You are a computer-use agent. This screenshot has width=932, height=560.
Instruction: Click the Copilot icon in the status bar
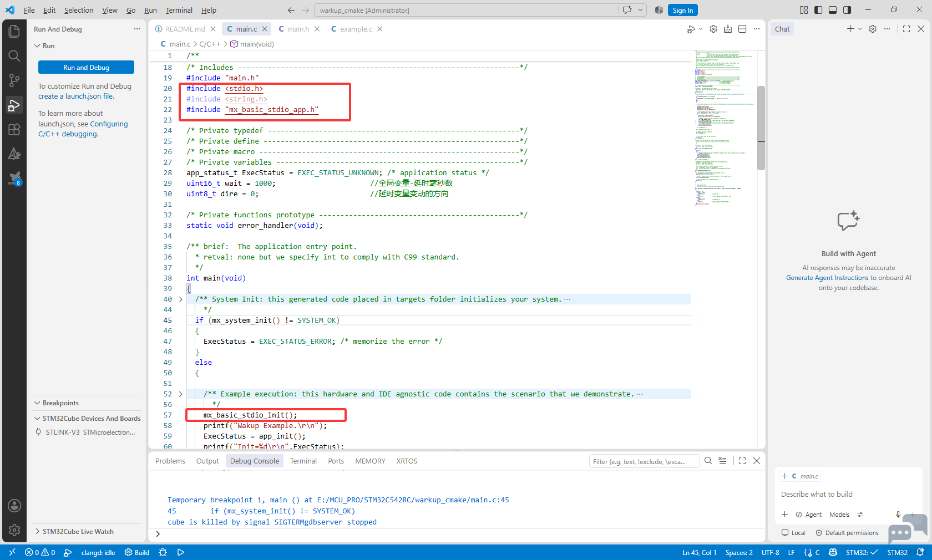833,552
